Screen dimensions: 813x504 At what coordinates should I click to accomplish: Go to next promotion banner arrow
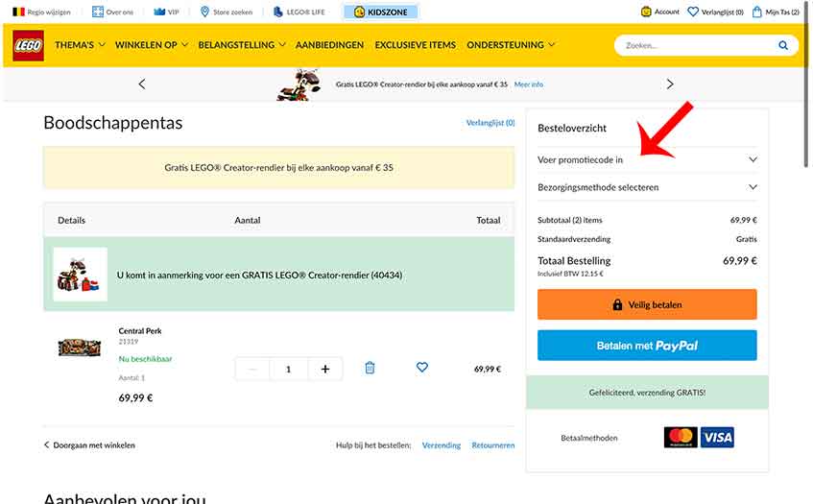(x=670, y=84)
